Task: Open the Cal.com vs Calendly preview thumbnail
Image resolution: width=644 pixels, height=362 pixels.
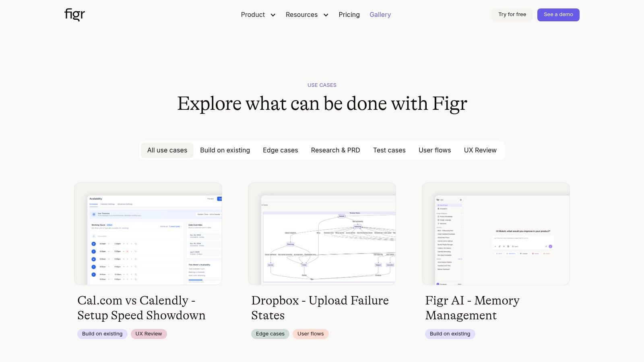Action: tap(148, 234)
